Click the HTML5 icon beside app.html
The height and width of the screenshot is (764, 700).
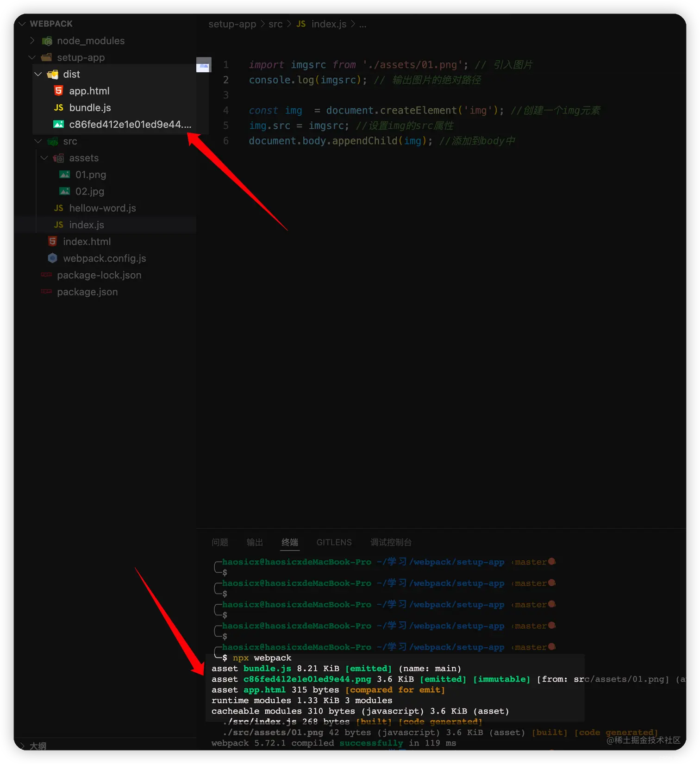(x=58, y=91)
